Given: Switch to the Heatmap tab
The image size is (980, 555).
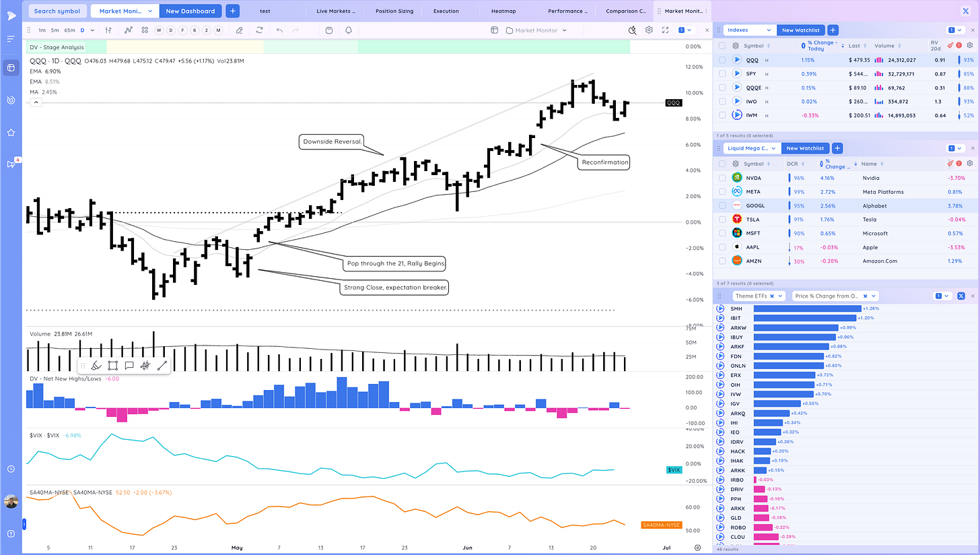Looking at the screenshot, I should click(504, 11).
